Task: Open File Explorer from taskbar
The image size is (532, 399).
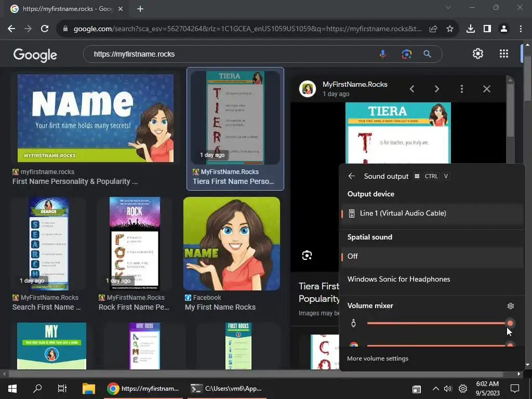Action: click(x=89, y=389)
